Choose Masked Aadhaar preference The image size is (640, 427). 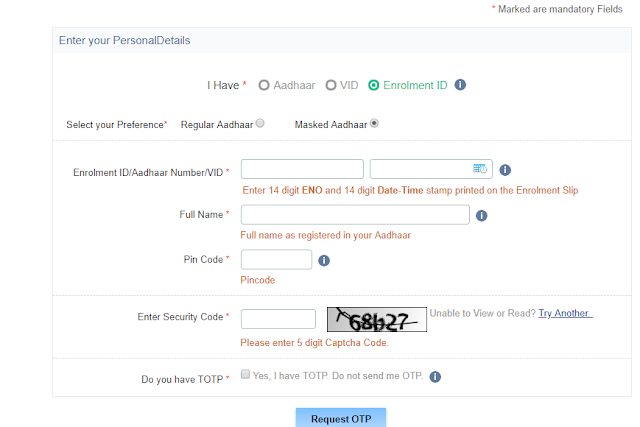point(374,123)
